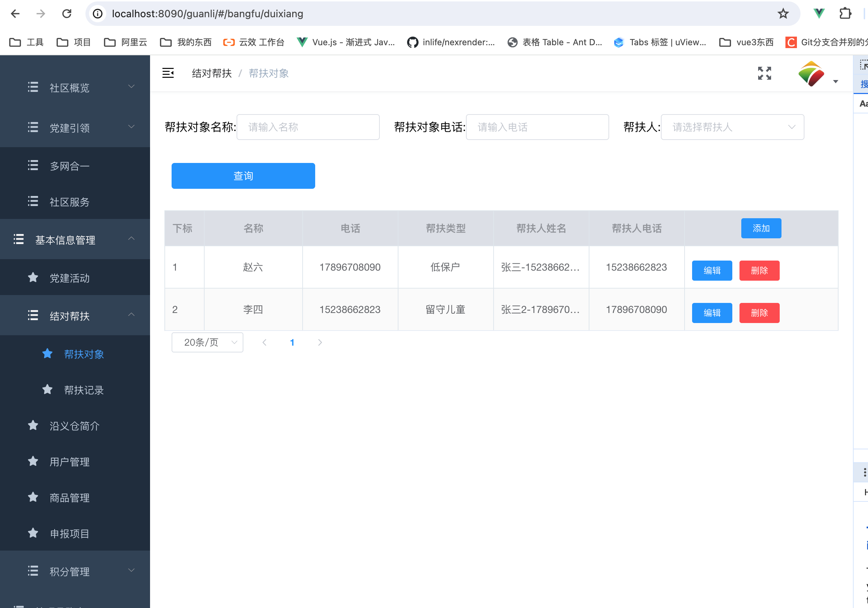Open the Tabs 标签 uView bookmark
Image resolution: width=868 pixels, height=608 pixels.
[x=660, y=42]
